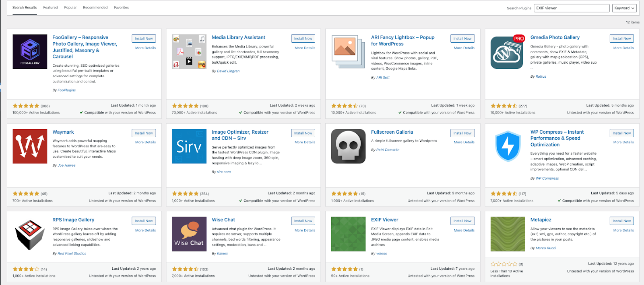Switch to the Recommended tab
This screenshot has height=285, width=644.
(95, 7)
